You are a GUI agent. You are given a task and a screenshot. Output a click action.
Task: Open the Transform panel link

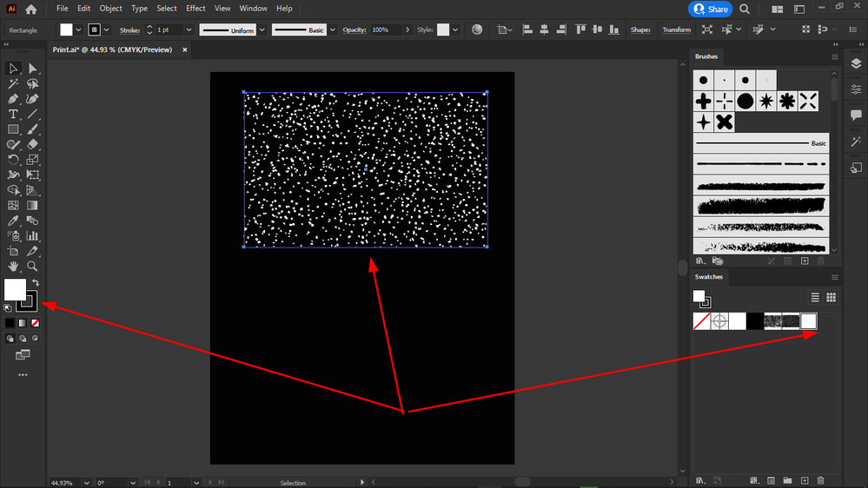pos(677,30)
